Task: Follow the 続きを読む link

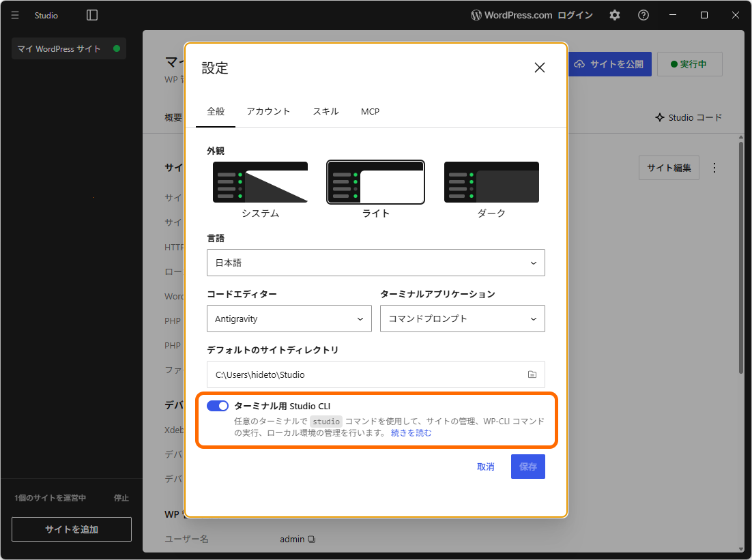Action: (x=411, y=433)
